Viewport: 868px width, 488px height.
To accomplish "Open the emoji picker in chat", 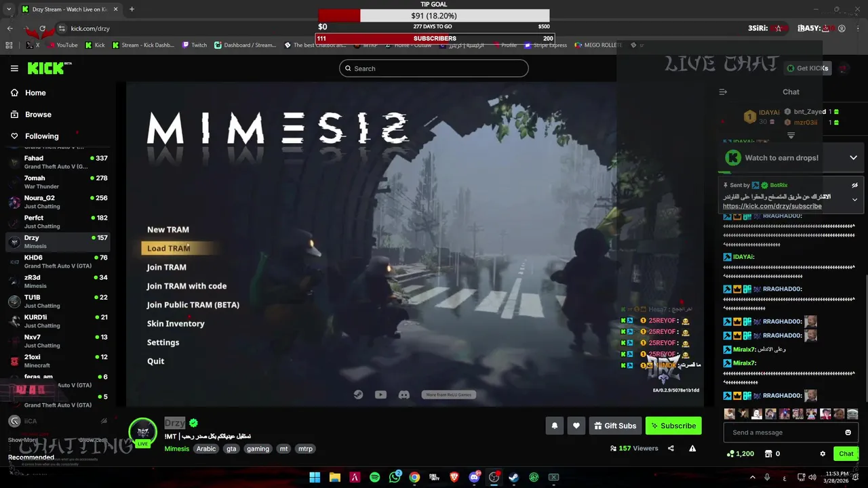I will pos(848,432).
